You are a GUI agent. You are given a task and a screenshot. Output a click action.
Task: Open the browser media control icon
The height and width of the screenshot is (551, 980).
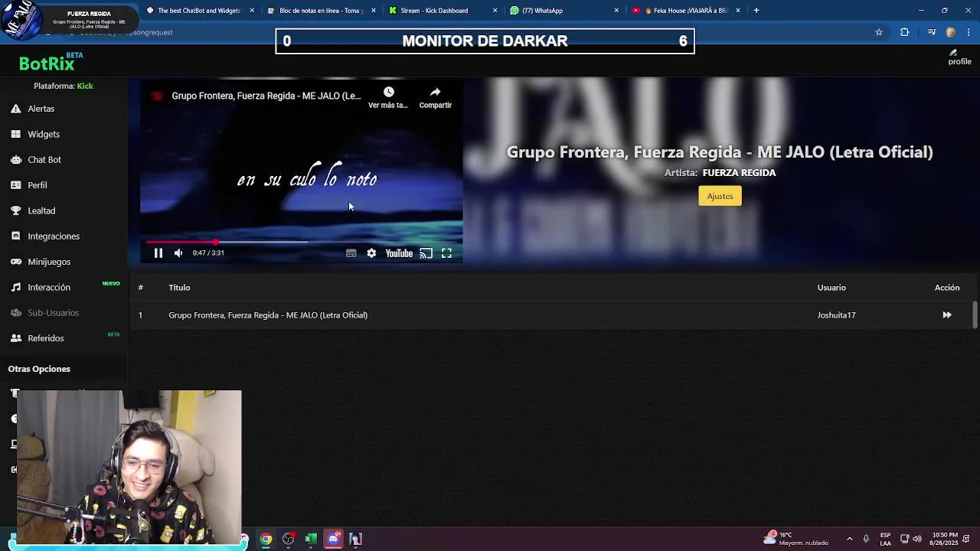(932, 32)
